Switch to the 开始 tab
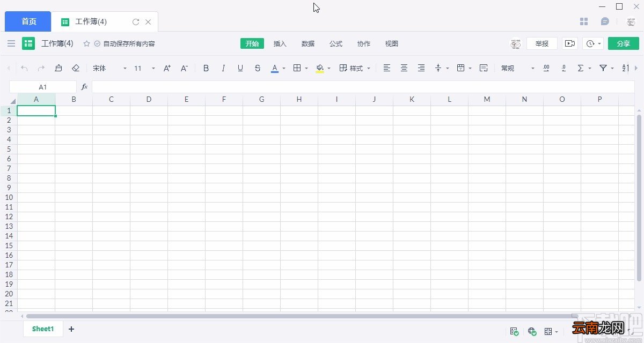The width and height of the screenshot is (644, 343). (252, 43)
